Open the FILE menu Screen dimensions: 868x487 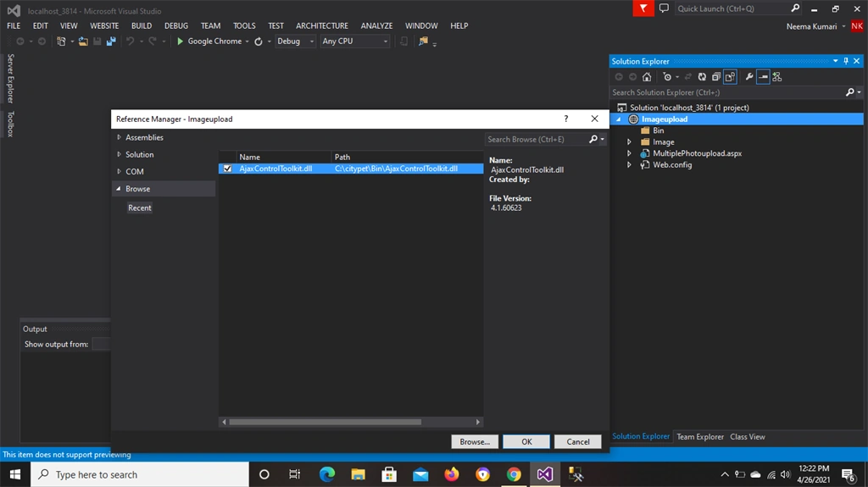click(x=14, y=26)
